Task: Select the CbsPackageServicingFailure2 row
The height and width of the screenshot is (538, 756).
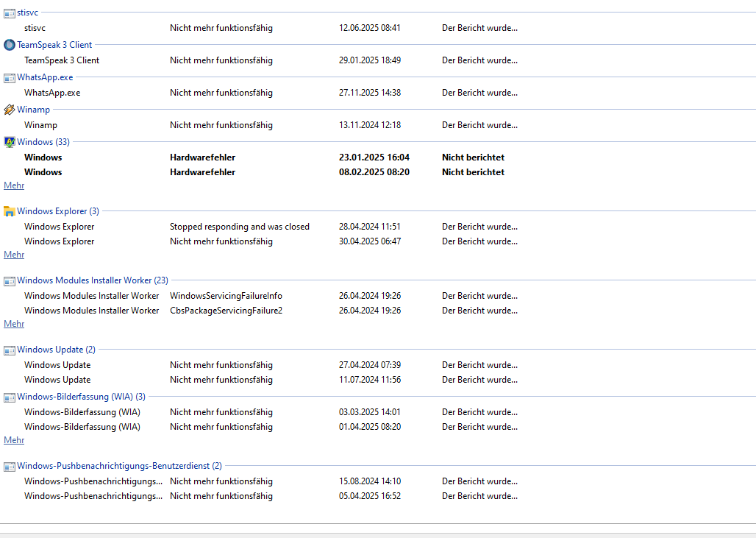Action: click(271, 311)
